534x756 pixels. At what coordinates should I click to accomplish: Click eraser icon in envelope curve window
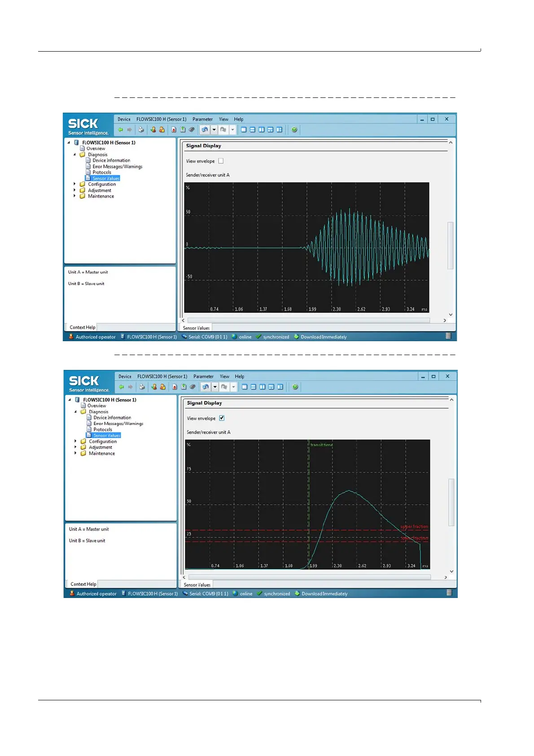pos(193,387)
